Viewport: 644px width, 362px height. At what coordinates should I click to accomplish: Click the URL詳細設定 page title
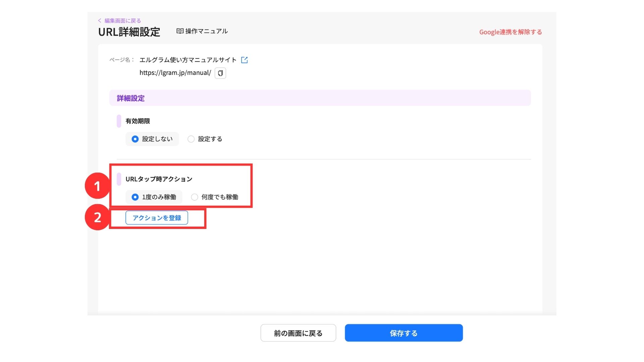[129, 32]
